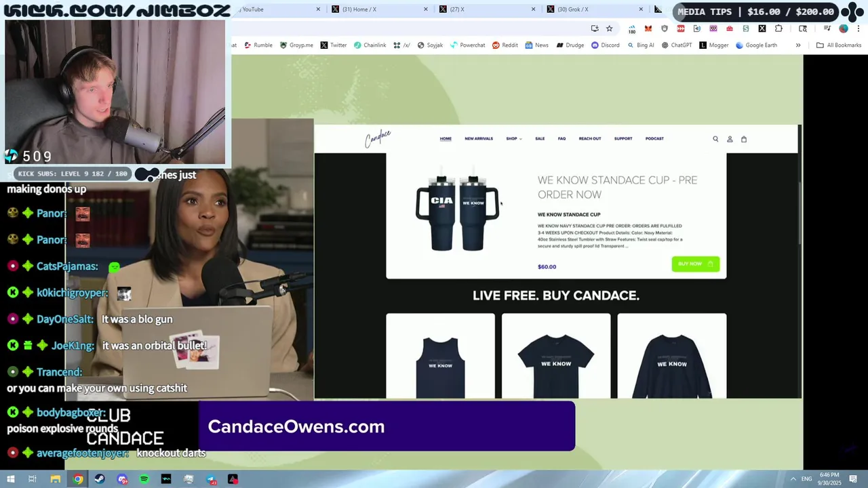
Task: Open the account icon on Candace site
Action: click(730, 139)
